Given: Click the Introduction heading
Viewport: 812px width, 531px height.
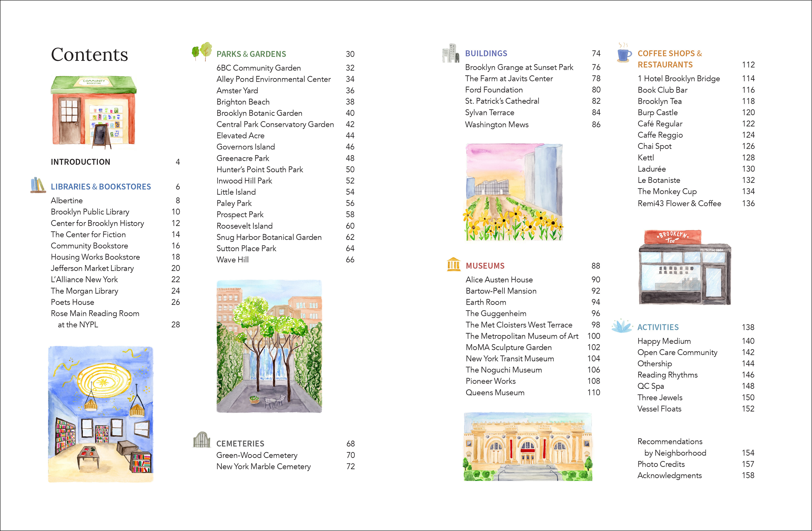Looking at the screenshot, I should pos(81,162).
